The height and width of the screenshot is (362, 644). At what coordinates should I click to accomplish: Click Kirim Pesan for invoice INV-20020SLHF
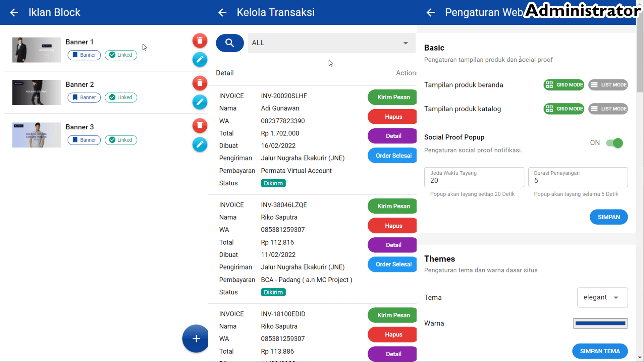(x=393, y=97)
